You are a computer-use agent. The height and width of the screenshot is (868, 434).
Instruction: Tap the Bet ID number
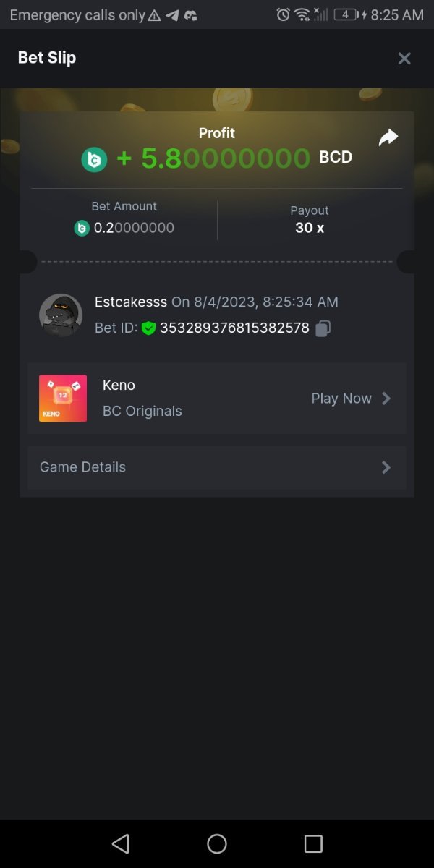(x=234, y=328)
